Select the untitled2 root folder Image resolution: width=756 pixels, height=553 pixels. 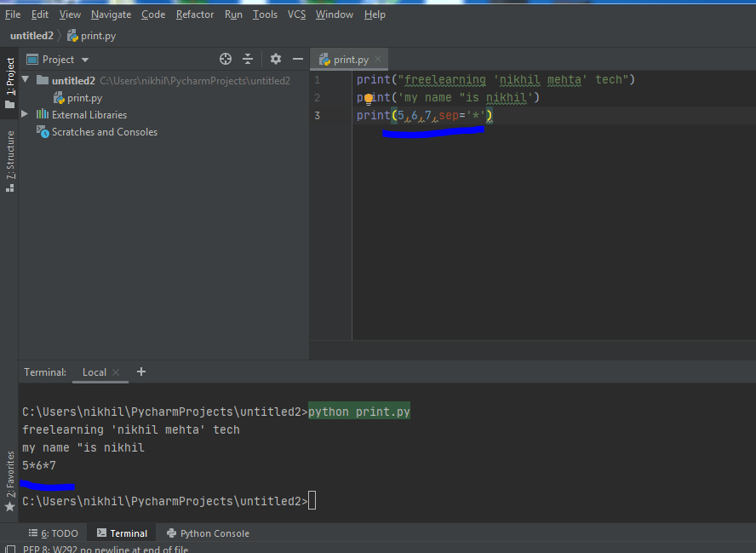(x=73, y=81)
